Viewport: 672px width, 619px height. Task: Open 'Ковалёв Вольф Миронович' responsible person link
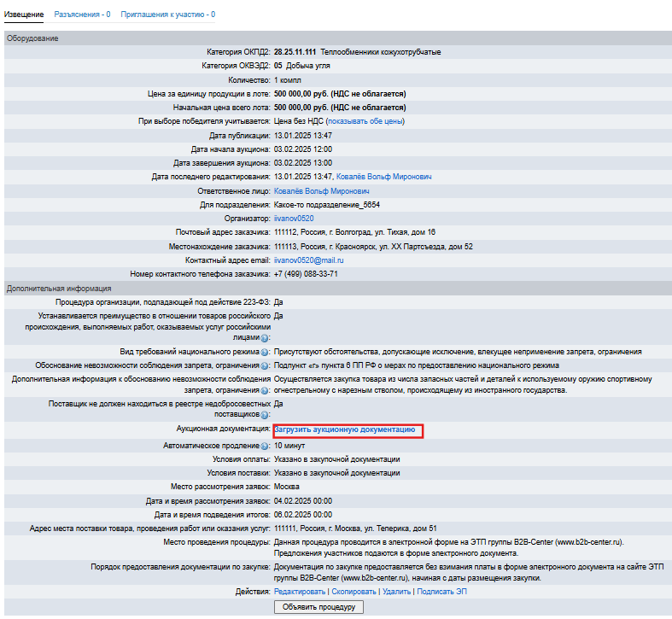point(321,191)
